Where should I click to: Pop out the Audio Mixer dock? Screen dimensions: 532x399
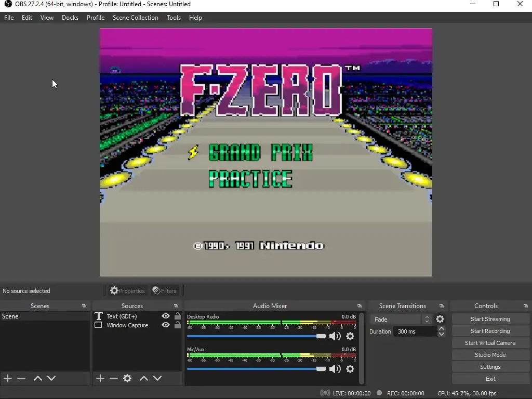[360, 306]
